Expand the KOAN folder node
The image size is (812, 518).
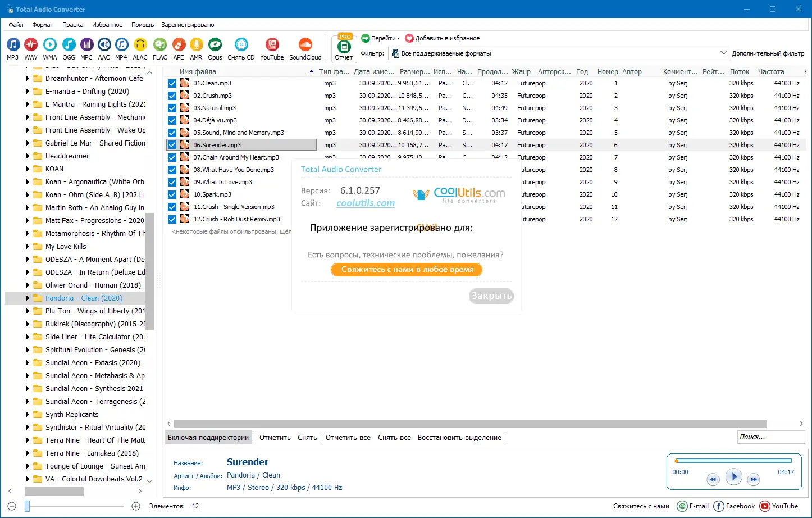pos(28,169)
